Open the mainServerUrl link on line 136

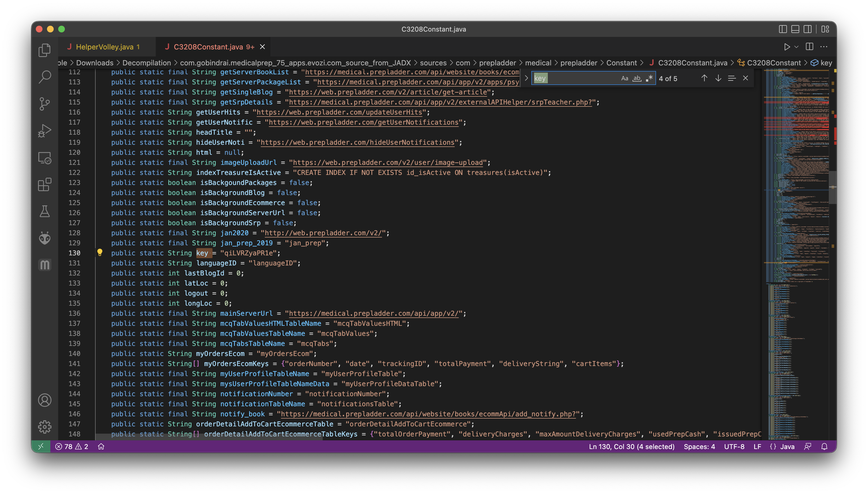point(373,313)
